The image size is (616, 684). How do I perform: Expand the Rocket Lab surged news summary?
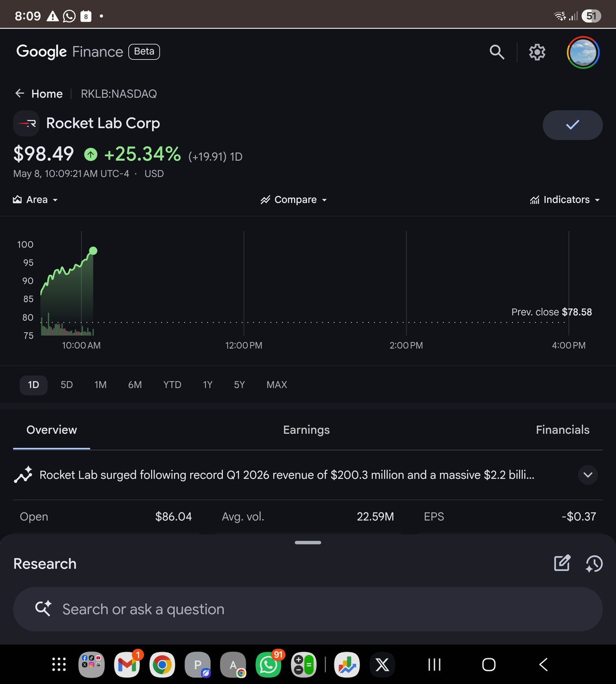click(x=588, y=475)
